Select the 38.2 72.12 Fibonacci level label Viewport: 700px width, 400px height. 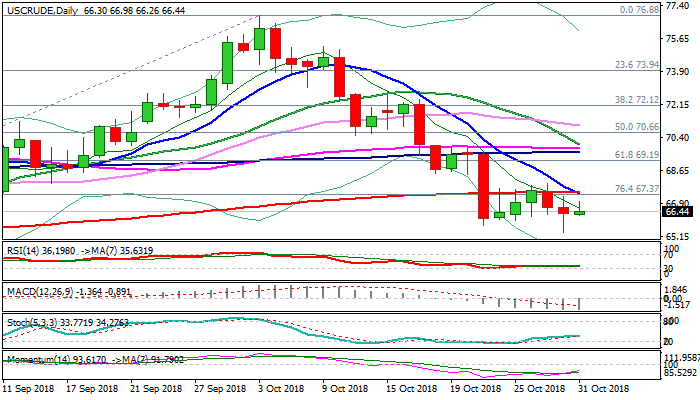637,100
